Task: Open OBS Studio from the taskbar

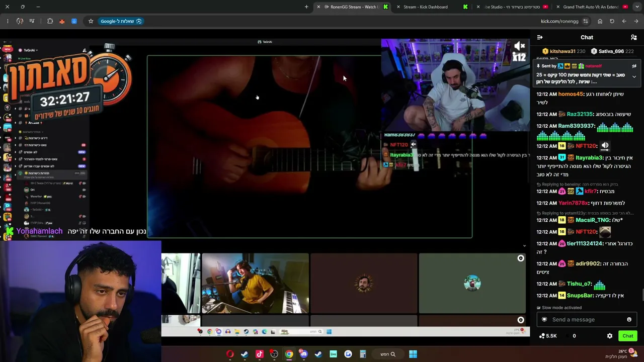Action: click(274, 354)
